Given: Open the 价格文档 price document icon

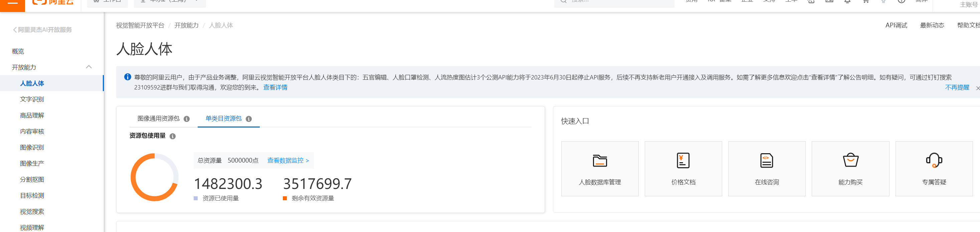Looking at the screenshot, I should coord(683,161).
